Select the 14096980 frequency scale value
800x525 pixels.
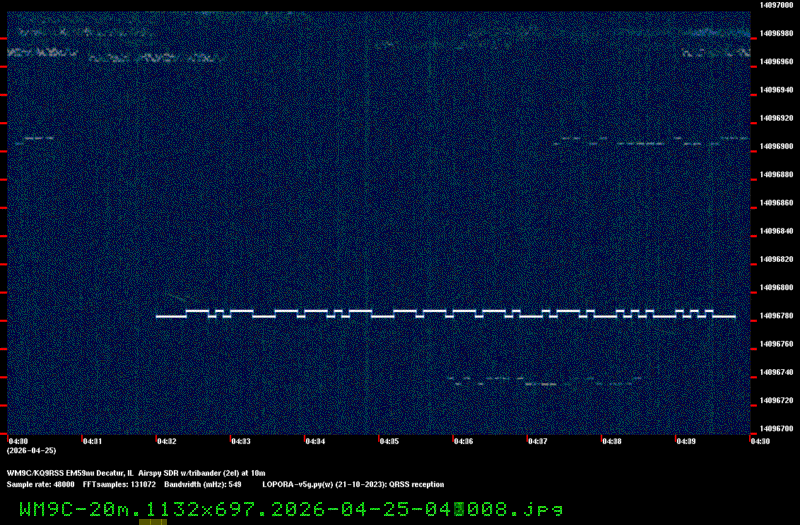click(777, 33)
